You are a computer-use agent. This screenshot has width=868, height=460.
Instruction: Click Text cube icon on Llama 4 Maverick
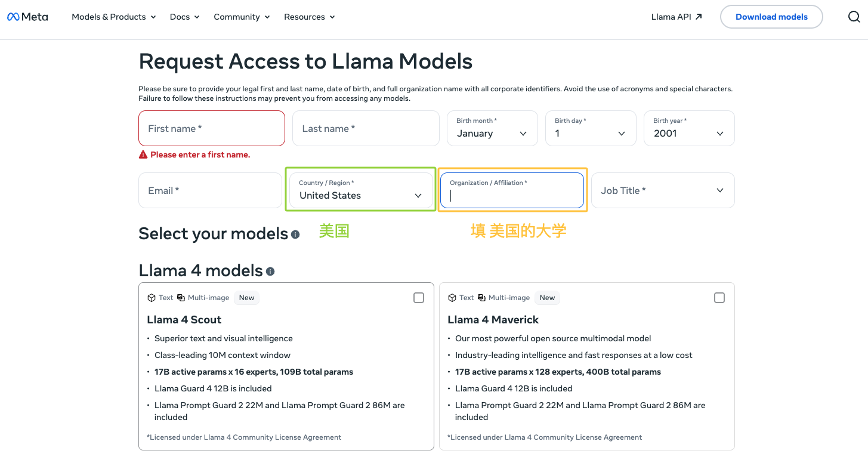click(452, 298)
